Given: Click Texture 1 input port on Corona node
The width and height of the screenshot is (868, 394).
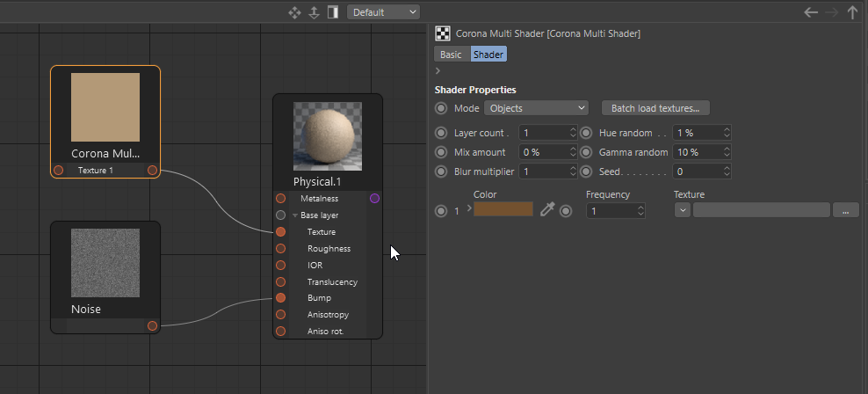Looking at the screenshot, I should [x=58, y=170].
